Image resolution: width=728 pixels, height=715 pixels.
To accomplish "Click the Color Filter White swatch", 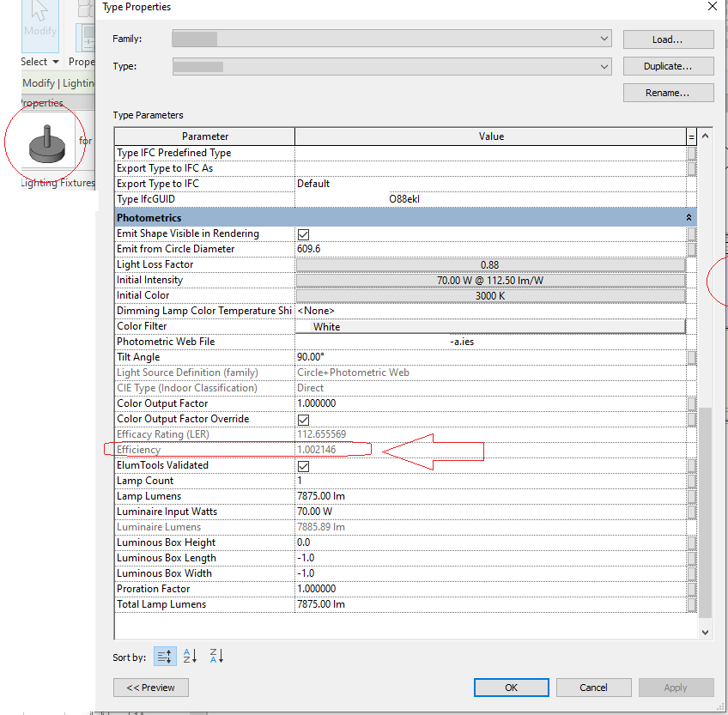I will [490, 326].
